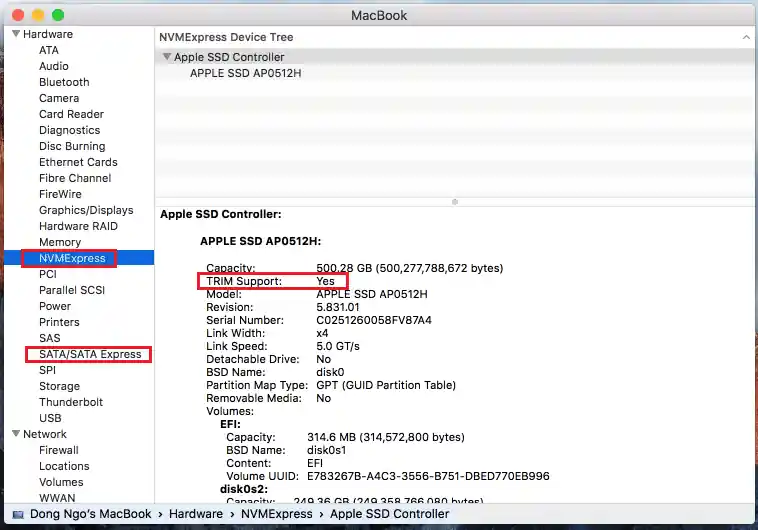
Task: Select Disc Burning category
Action: [x=72, y=146]
